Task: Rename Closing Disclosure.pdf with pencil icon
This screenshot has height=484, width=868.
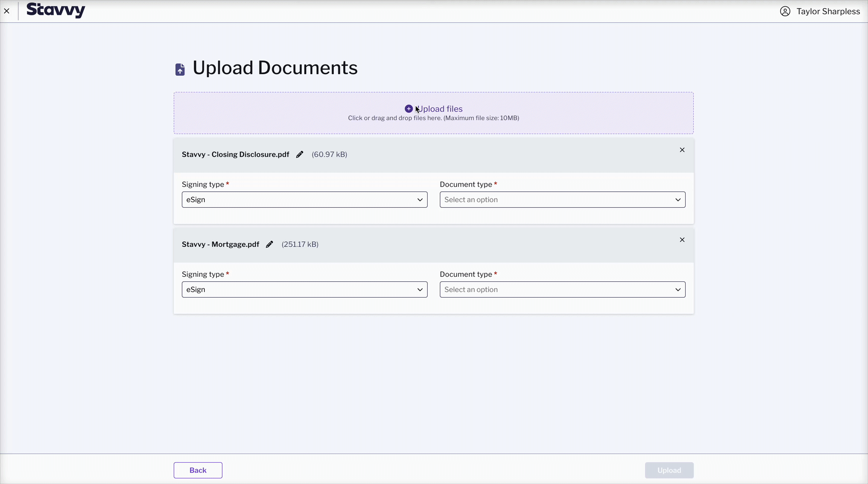Action: [x=300, y=154]
